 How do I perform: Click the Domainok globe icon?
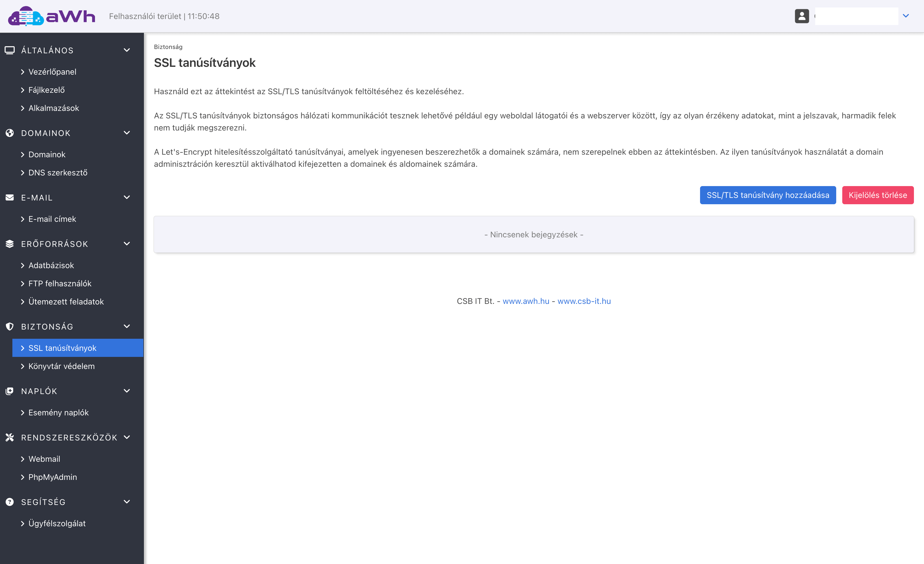tap(10, 133)
